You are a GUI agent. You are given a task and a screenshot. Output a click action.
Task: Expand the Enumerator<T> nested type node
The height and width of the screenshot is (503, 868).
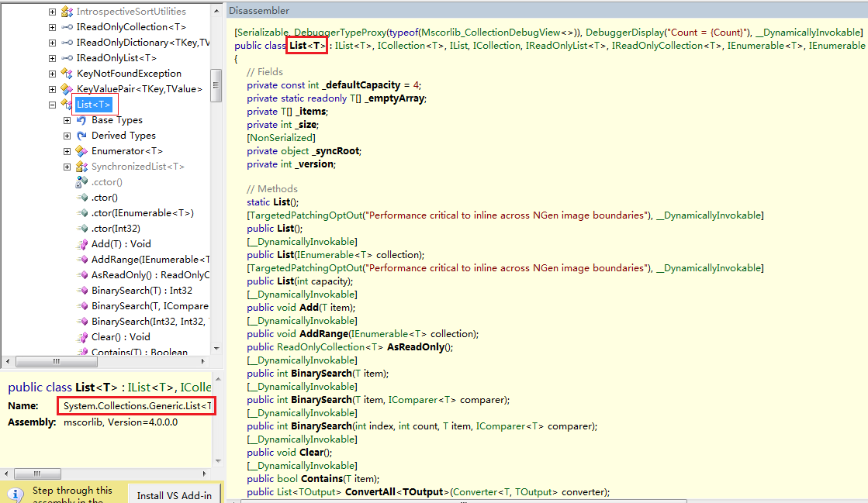(67, 151)
